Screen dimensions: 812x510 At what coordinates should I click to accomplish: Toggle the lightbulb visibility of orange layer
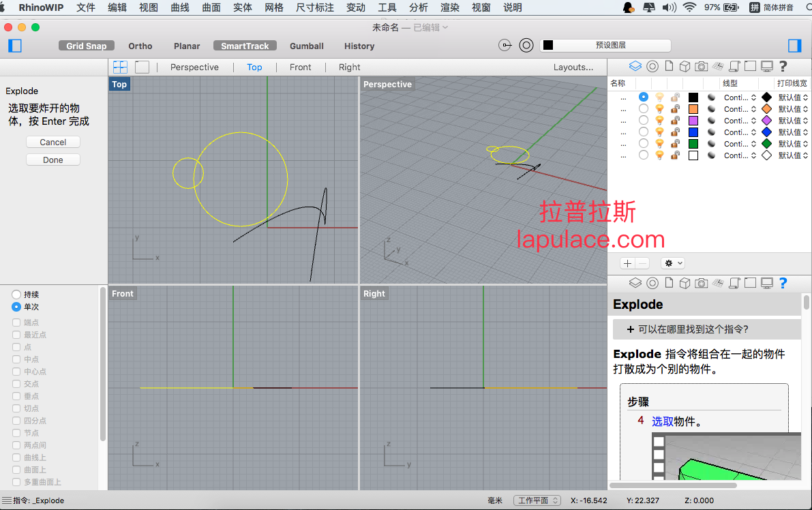(659, 108)
